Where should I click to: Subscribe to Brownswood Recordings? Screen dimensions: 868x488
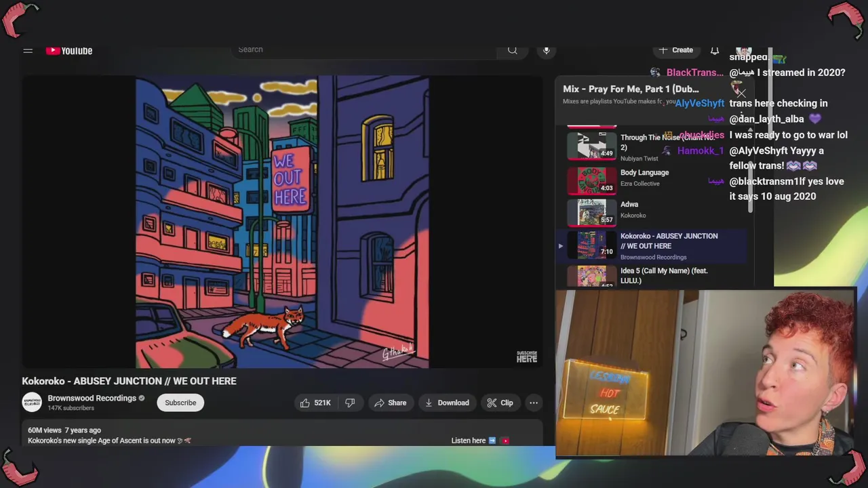tap(180, 403)
